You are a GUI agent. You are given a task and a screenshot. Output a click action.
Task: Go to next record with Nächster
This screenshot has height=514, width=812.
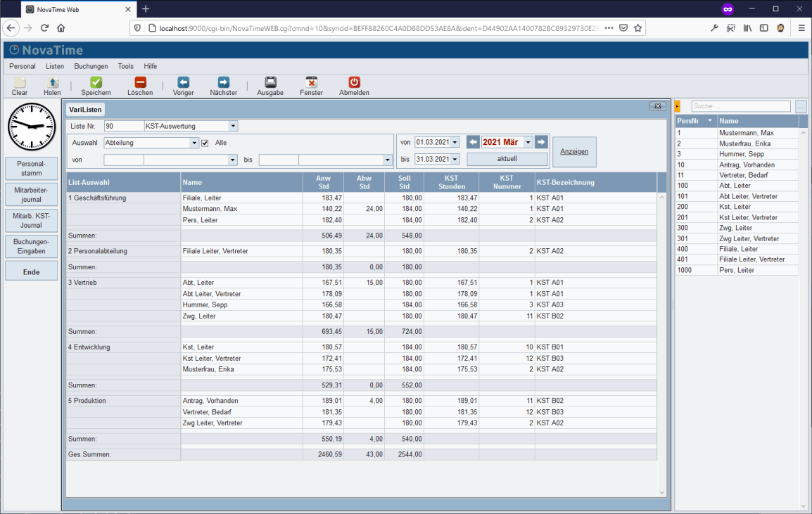(223, 82)
